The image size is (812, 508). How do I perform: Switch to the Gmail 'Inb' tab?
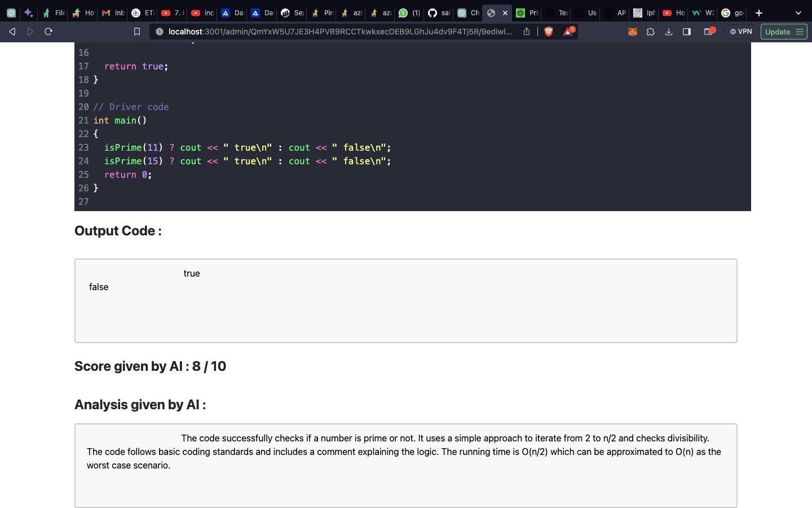113,12
